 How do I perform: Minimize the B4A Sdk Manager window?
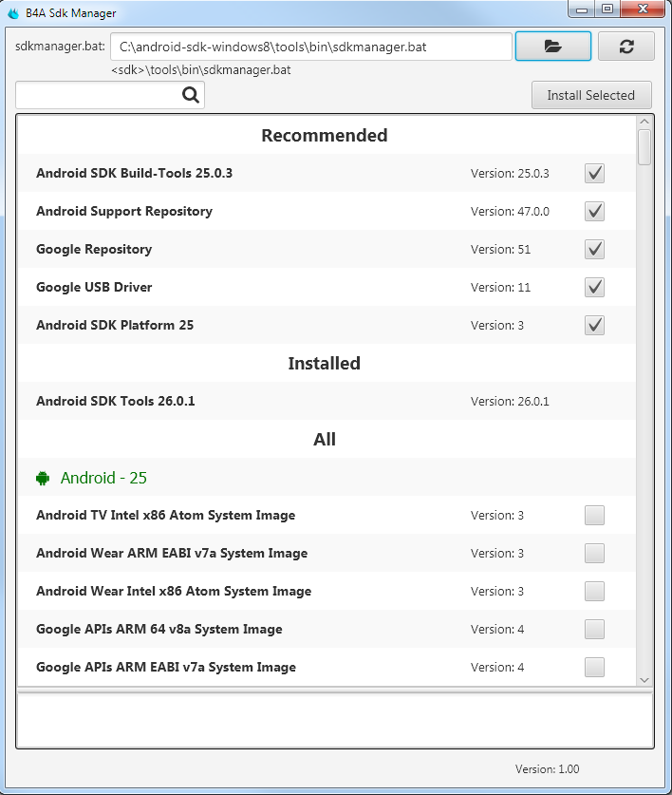(x=582, y=9)
